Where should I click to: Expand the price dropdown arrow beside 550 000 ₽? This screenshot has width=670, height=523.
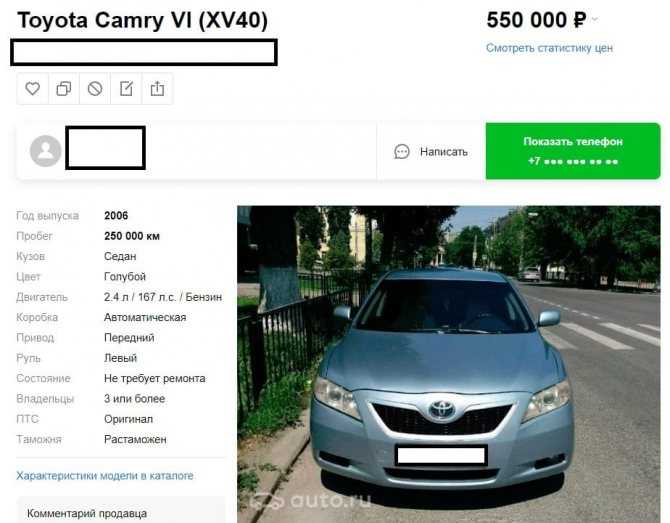[595, 19]
